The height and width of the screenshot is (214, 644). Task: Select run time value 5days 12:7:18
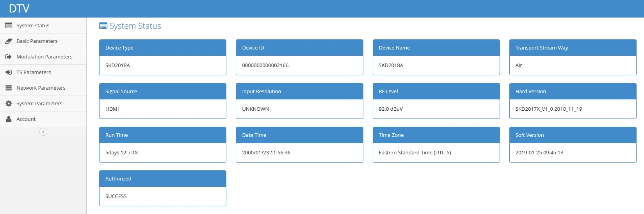tap(121, 153)
